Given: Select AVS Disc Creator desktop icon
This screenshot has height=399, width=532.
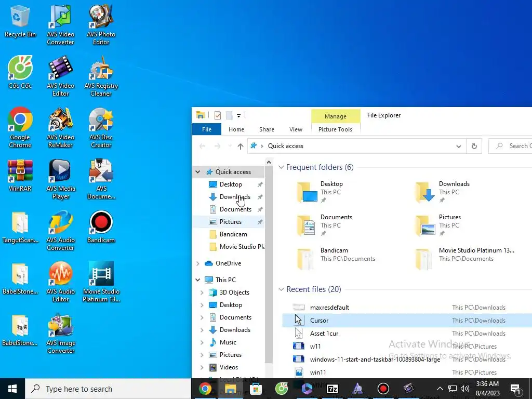Looking at the screenshot, I should coord(101,128).
